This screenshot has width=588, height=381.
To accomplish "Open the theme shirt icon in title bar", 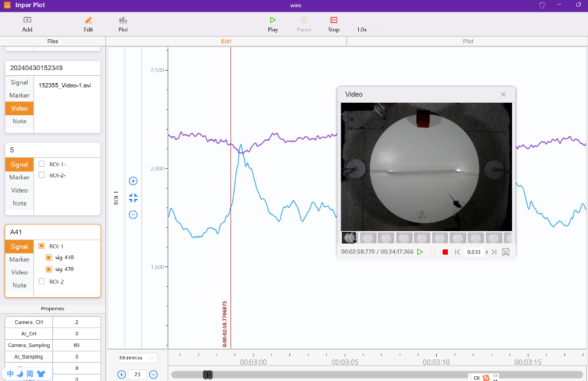I will coord(542,5).
